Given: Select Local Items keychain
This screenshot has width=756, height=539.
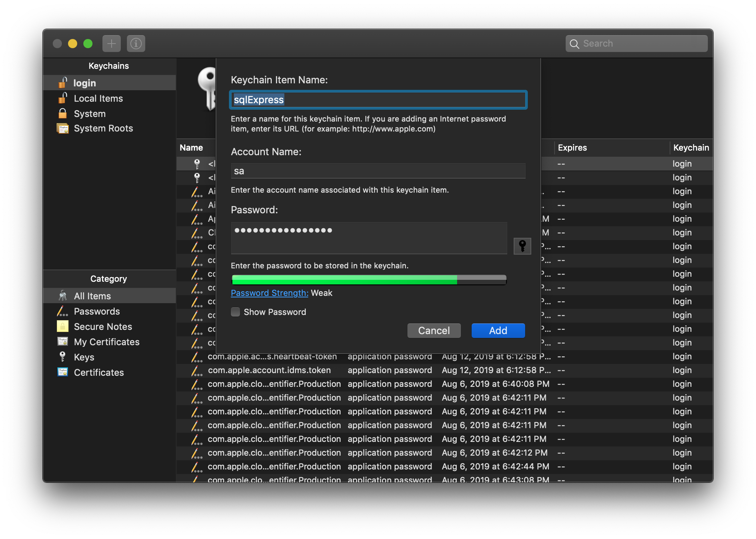Looking at the screenshot, I should click(98, 98).
